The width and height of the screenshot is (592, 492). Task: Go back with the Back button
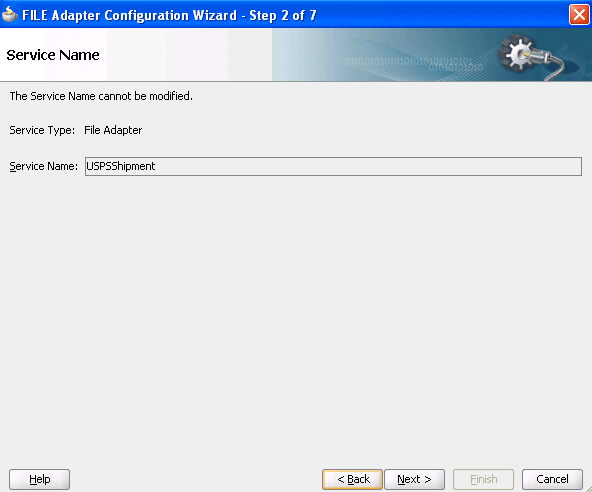(x=353, y=479)
